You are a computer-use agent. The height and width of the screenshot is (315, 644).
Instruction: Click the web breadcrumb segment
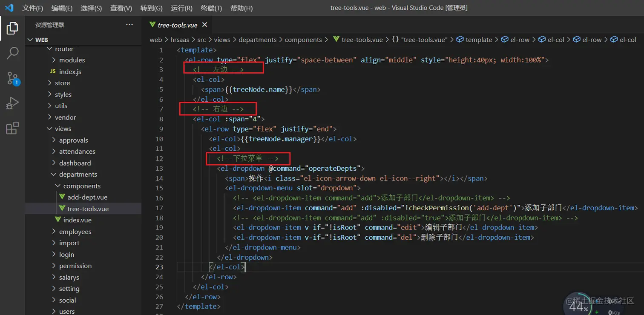[x=155, y=40]
